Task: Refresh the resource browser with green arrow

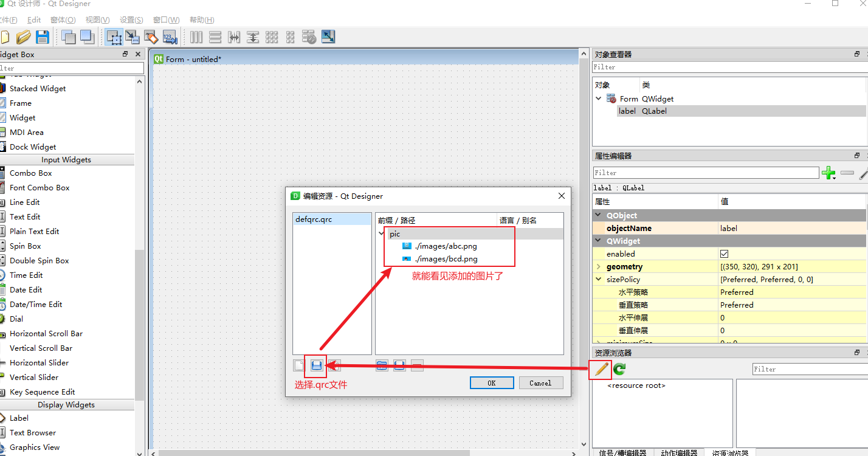Action: click(x=618, y=369)
